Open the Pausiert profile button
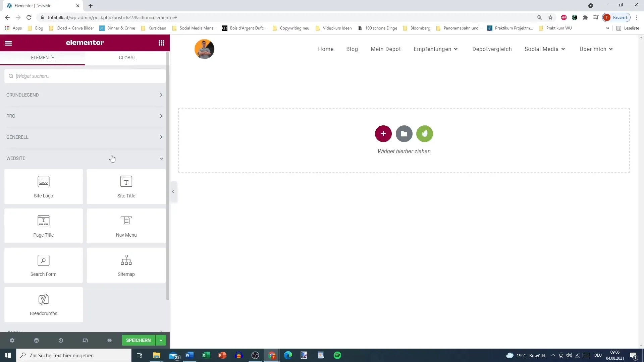644x362 pixels. [x=616, y=17]
